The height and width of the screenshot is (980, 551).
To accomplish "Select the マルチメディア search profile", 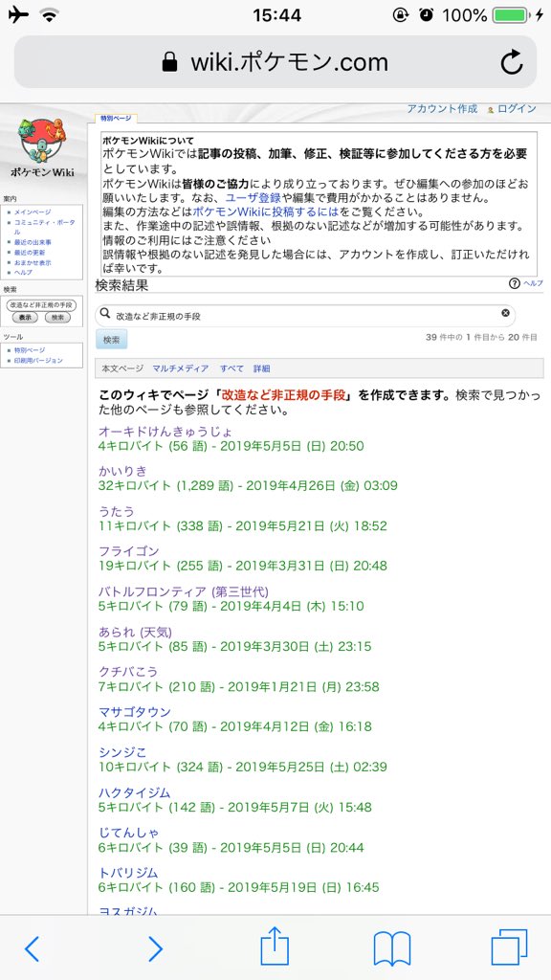I will click(181, 368).
